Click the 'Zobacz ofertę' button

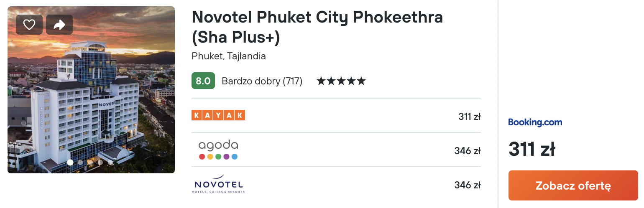pos(573,185)
